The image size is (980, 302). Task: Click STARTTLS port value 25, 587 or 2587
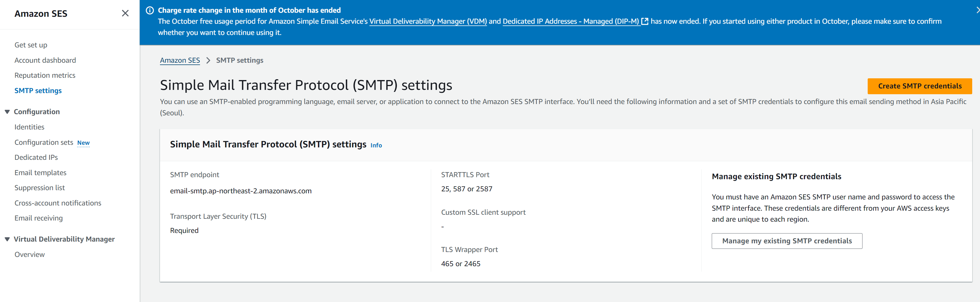click(466, 189)
